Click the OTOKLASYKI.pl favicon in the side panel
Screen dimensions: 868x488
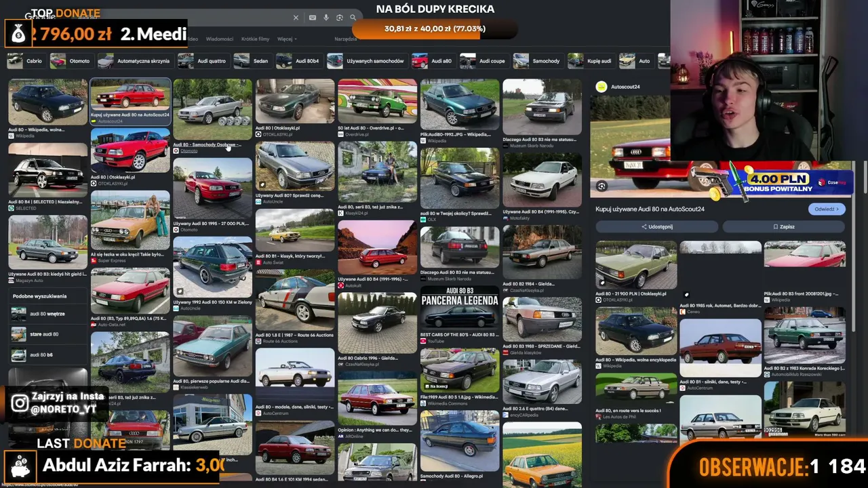599,300
